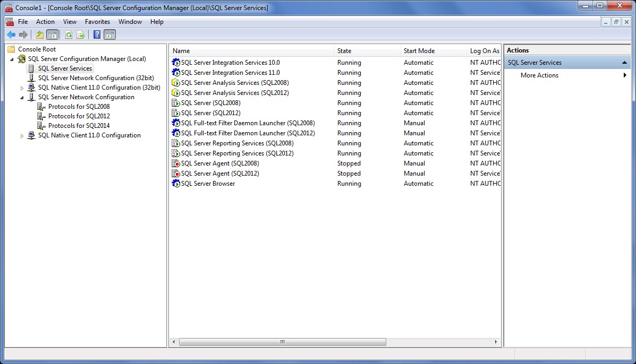Open the Action menu

pos(45,22)
